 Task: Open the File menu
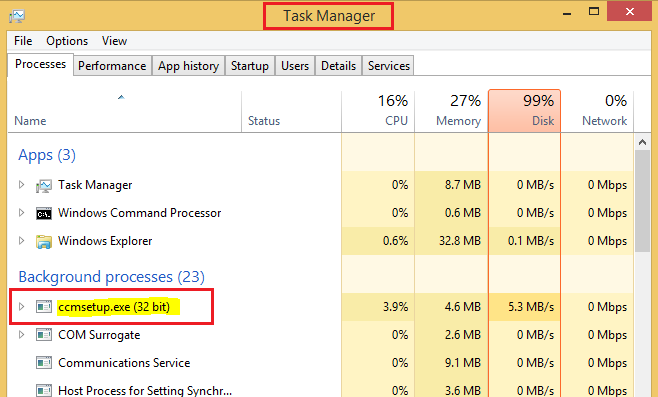pyautogui.click(x=23, y=41)
